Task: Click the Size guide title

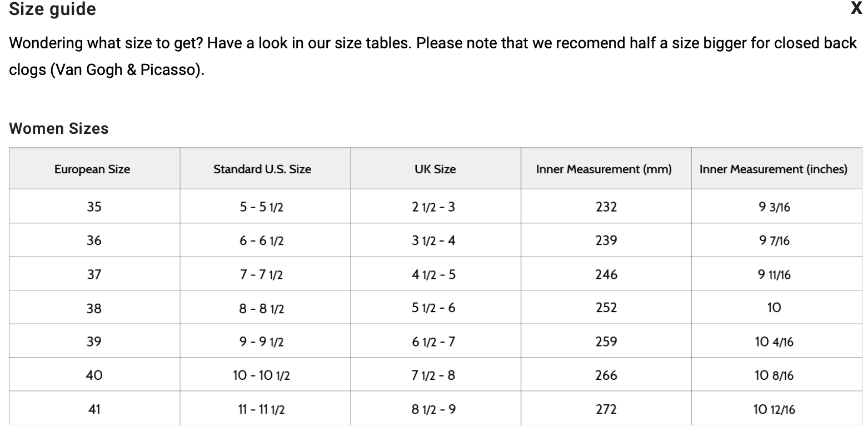Action: [53, 9]
